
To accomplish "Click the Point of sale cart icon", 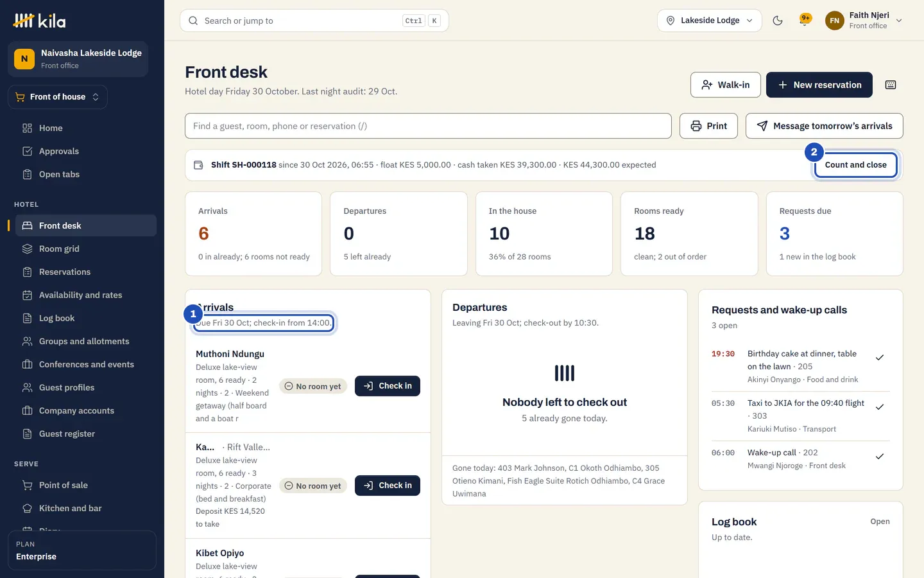I will pyautogui.click(x=27, y=486).
